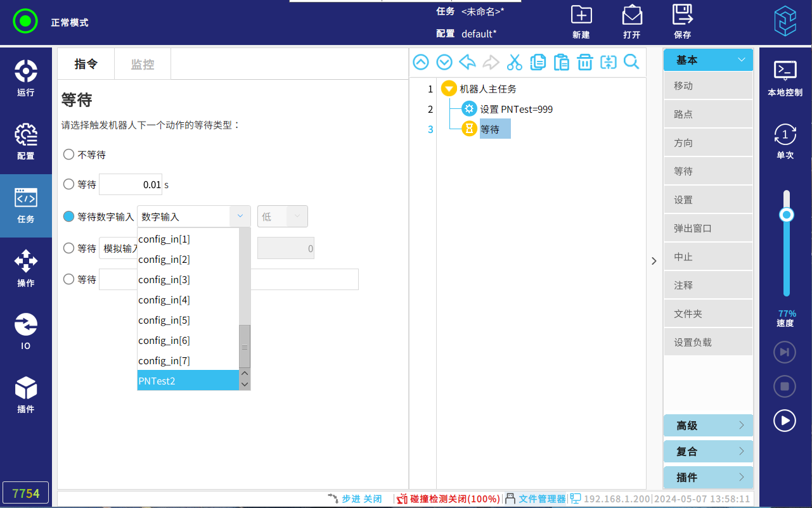
Task: Click the trash delete icon in toolbar
Action: click(584, 62)
